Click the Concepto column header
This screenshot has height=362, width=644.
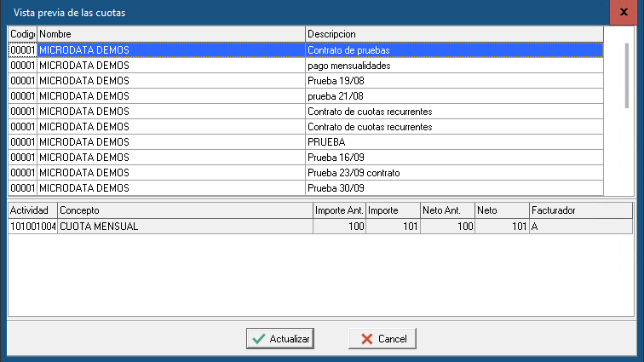[183, 210]
